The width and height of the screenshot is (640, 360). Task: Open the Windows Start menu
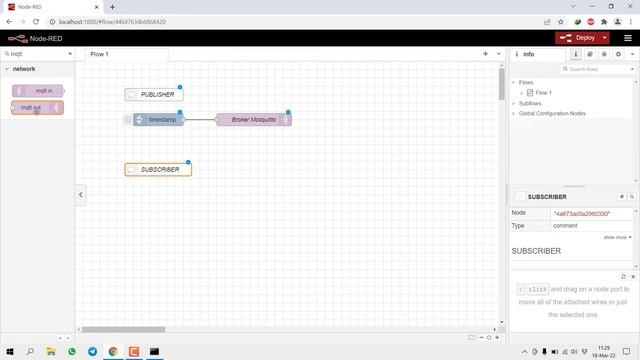pos(10,351)
